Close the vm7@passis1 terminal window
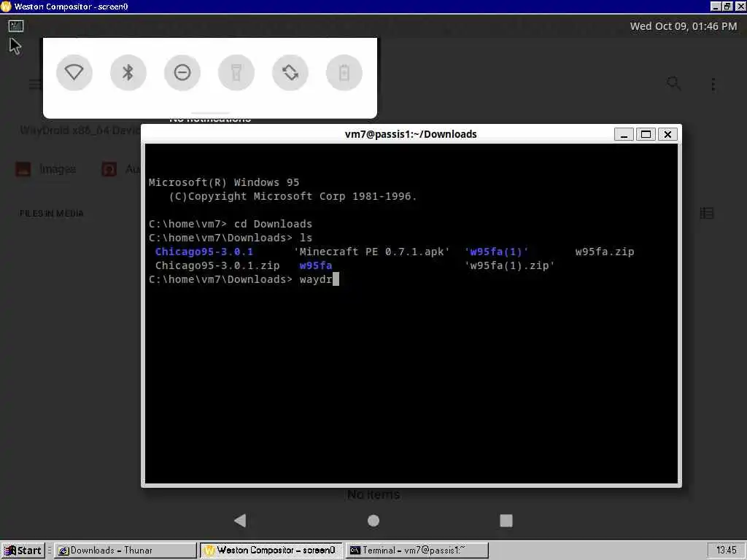Screen dimensions: 747x560 click(667, 134)
